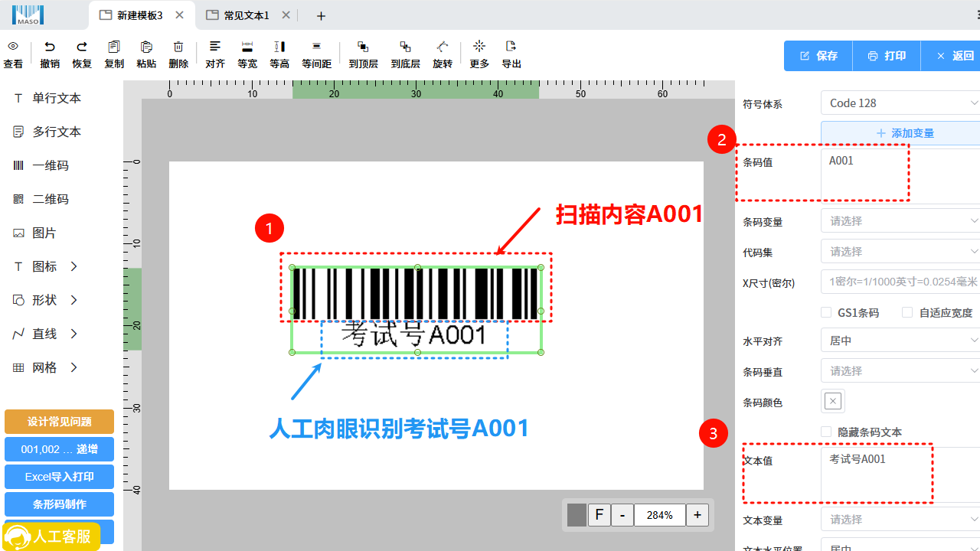Open the 条码垂直 dropdown

[900, 371]
